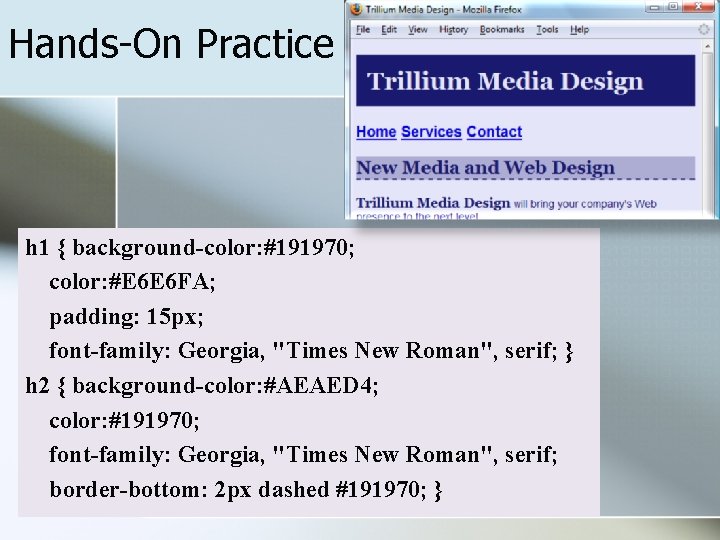This screenshot has width=720, height=540.
Task: Open the Tools menu in Firefox
Action: [x=547, y=30]
